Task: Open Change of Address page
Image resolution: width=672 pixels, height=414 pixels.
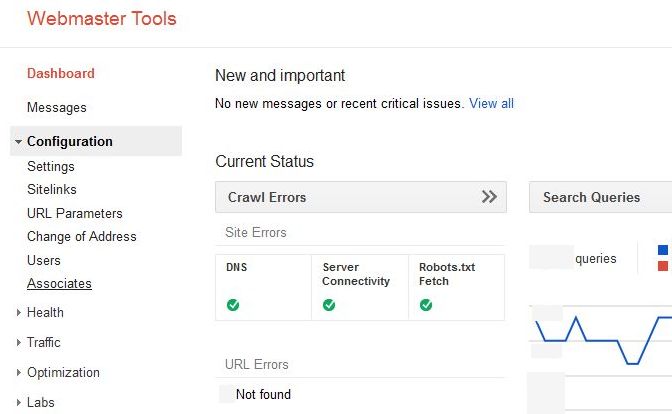Action: pyautogui.click(x=81, y=237)
